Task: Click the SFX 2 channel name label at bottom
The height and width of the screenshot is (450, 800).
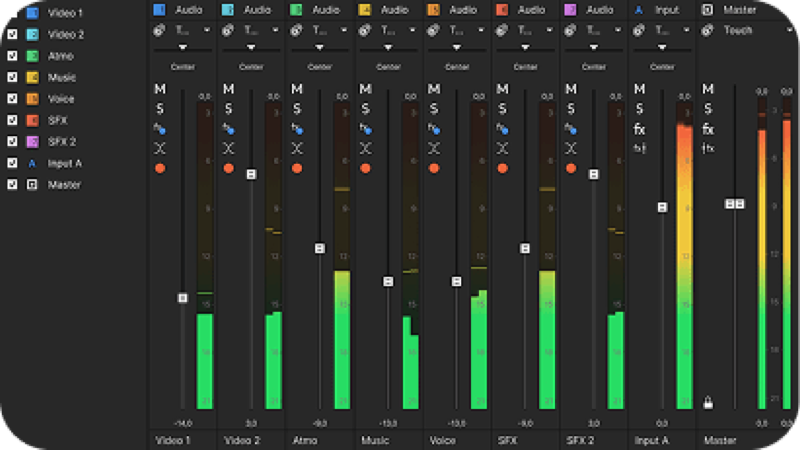Action: (x=580, y=440)
